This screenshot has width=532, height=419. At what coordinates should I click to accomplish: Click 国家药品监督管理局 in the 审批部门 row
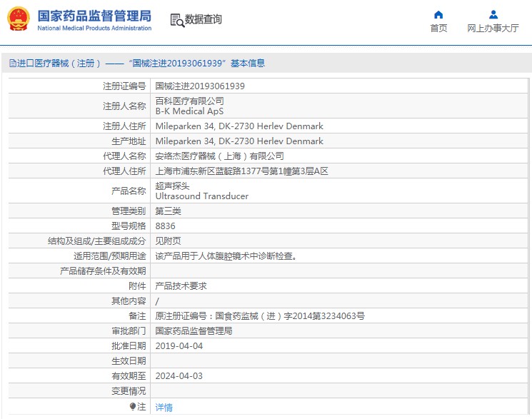(x=194, y=330)
